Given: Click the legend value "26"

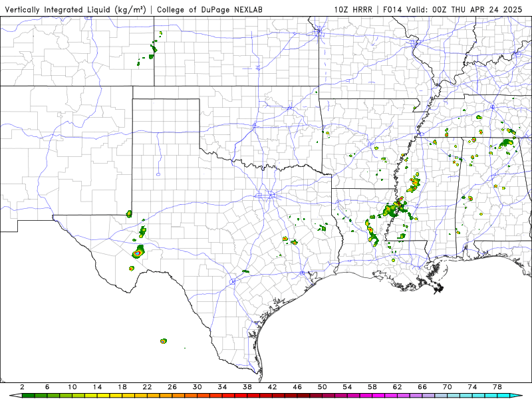Looking at the screenshot, I should [x=172, y=387].
